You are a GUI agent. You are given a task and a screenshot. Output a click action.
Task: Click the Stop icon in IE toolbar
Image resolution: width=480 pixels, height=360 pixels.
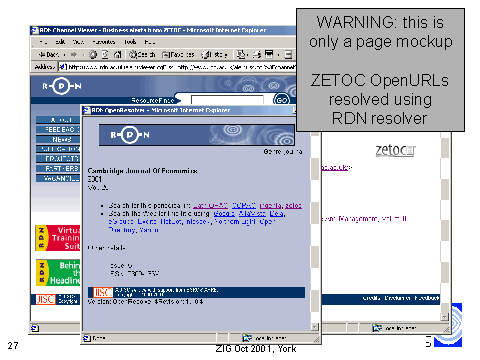point(93,54)
